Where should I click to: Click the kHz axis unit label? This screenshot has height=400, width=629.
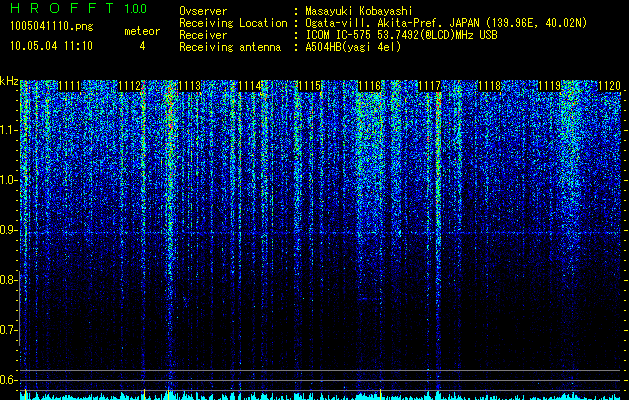coord(9,81)
